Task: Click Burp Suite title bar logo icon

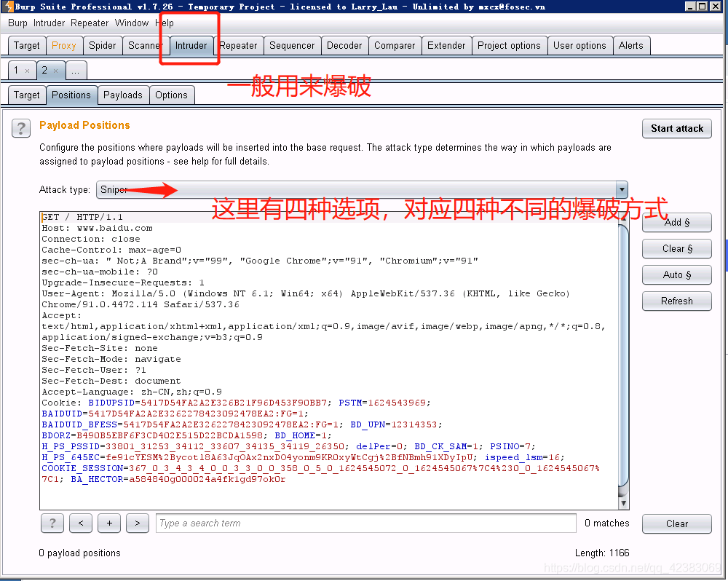Action: pyautogui.click(x=8, y=7)
